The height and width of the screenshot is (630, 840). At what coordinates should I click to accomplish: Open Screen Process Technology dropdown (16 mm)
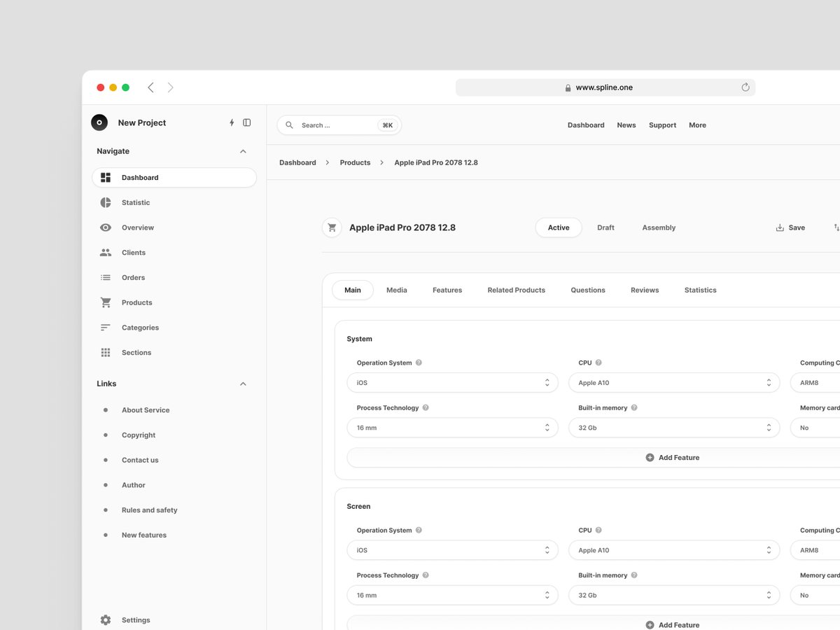coord(453,595)
